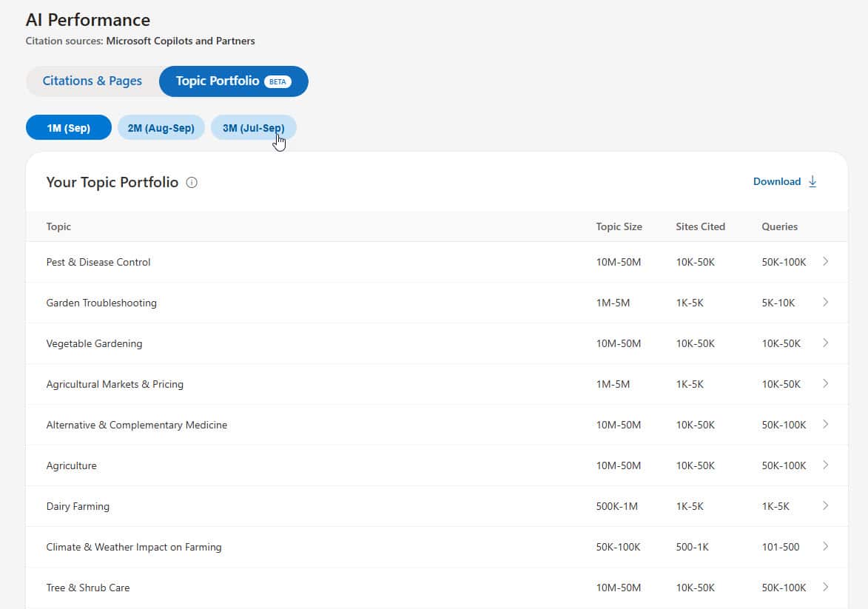Viewport: 868px width, 609px height.
Task: Expand the Garden Troubleshooting row chevron
Action: tap(825, 303)
